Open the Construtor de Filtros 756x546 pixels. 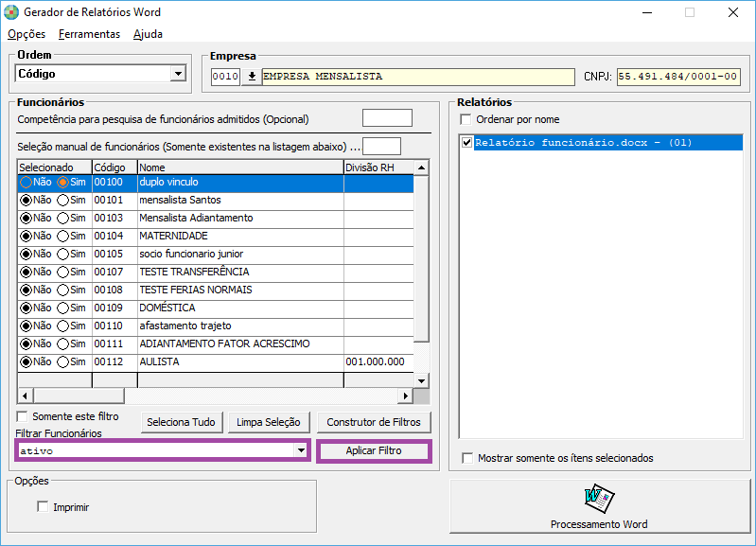(374, 423)
